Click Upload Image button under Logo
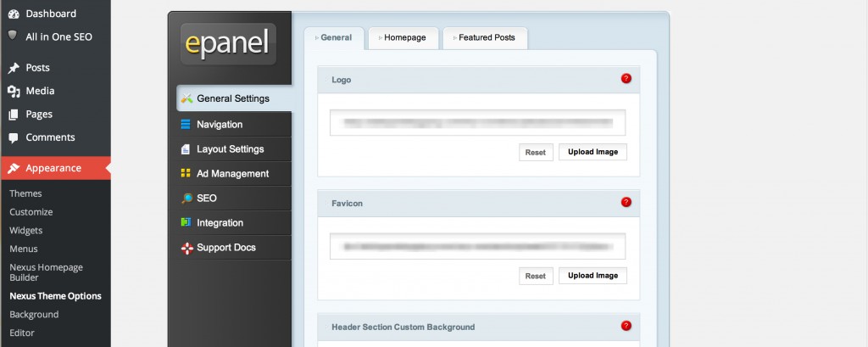868x347 pixels. click(x=593, y=152)
